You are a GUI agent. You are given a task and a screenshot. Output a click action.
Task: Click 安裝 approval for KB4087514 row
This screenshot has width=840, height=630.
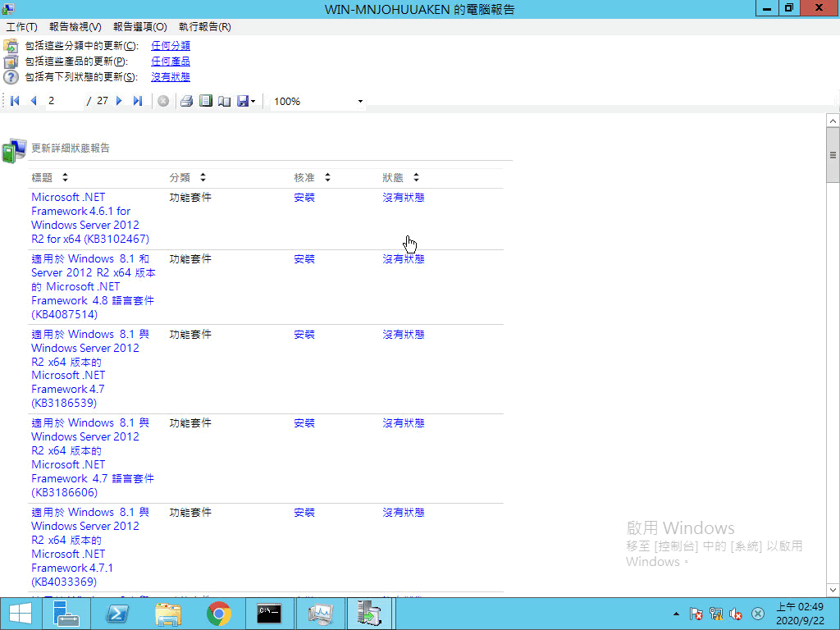coord(304,259)
